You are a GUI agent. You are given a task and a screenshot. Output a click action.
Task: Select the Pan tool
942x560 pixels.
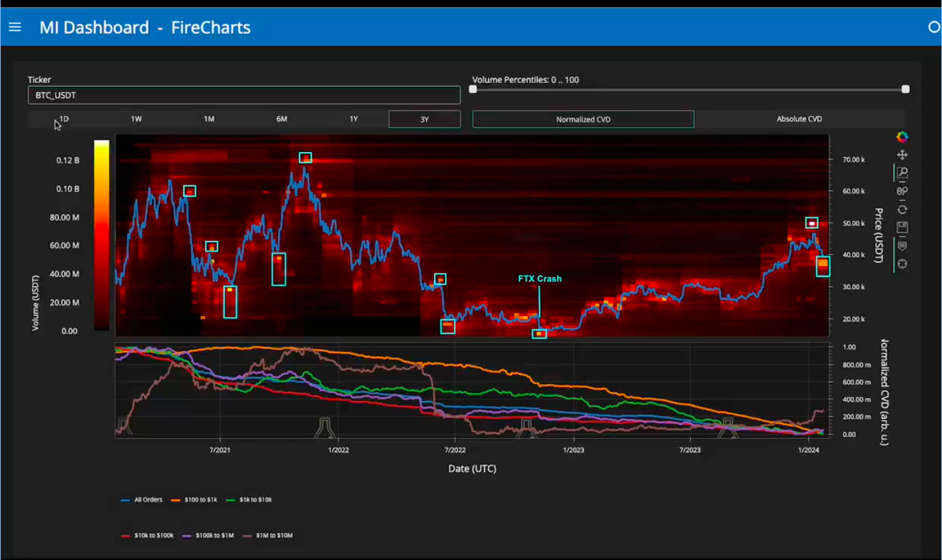click(902, 155)
